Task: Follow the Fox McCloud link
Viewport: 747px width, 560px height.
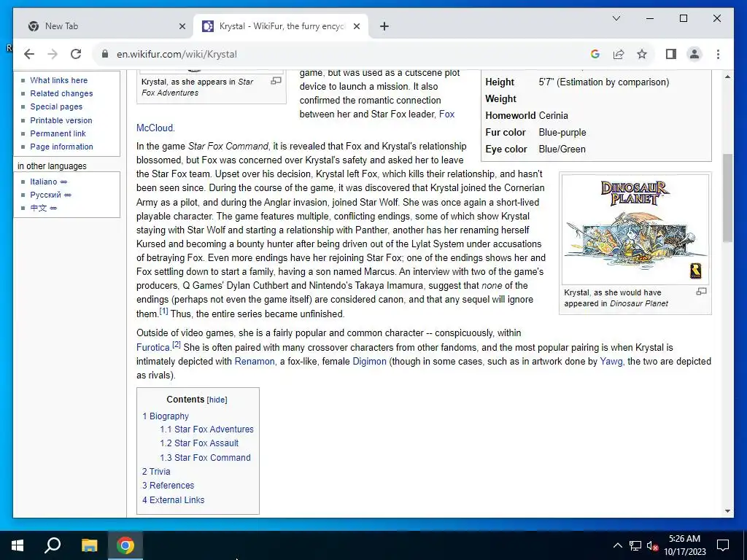Action: pos(447,114)
